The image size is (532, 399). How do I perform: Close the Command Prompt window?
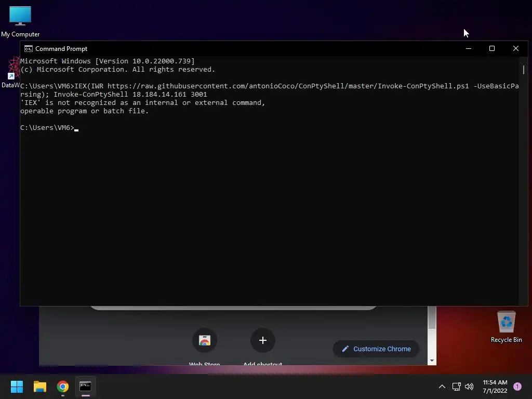pyautogui.click(x=516, y=48)
